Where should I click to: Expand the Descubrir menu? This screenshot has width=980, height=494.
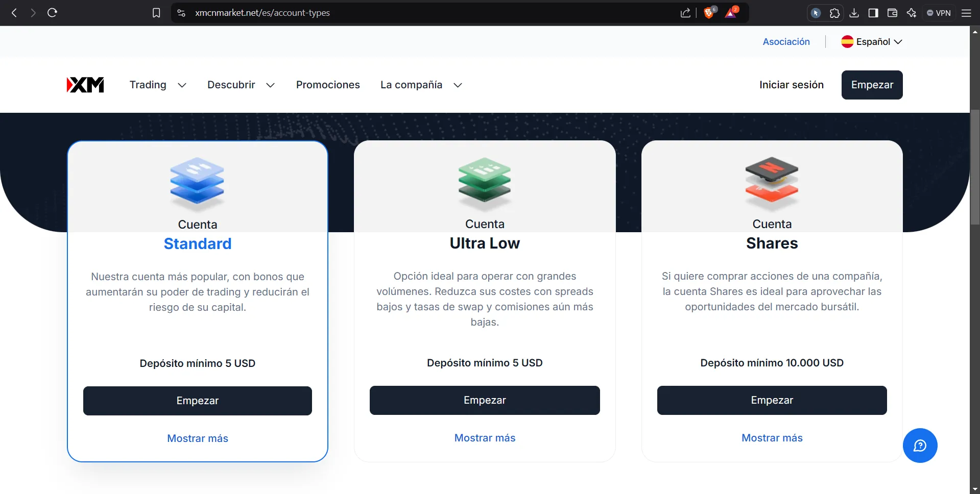(x=241, y=85)
